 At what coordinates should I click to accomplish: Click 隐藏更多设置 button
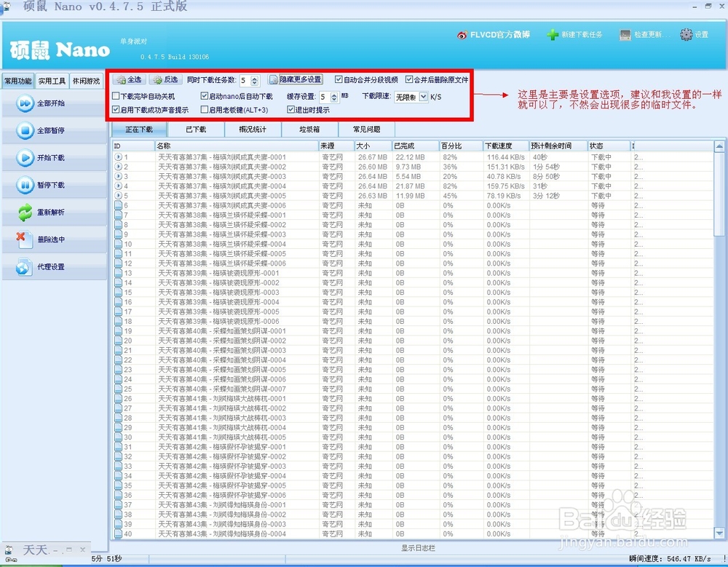point(296,79)
